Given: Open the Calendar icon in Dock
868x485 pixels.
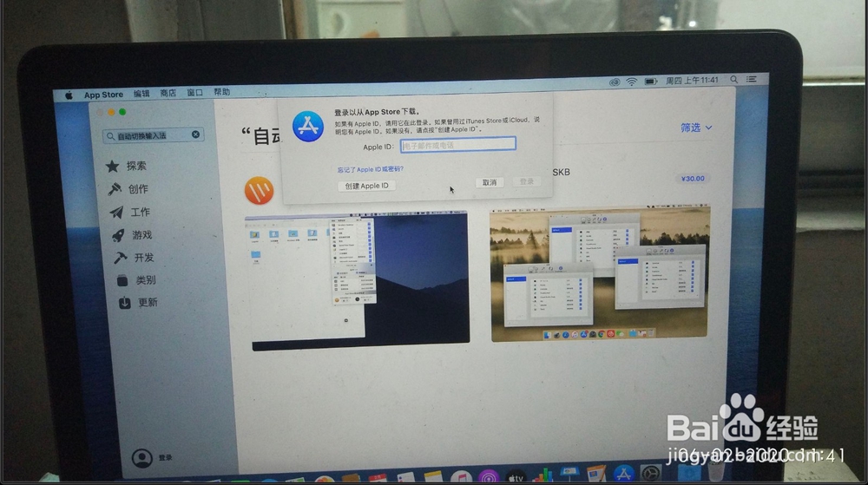Looking at the screenshot, I should 378,480.
